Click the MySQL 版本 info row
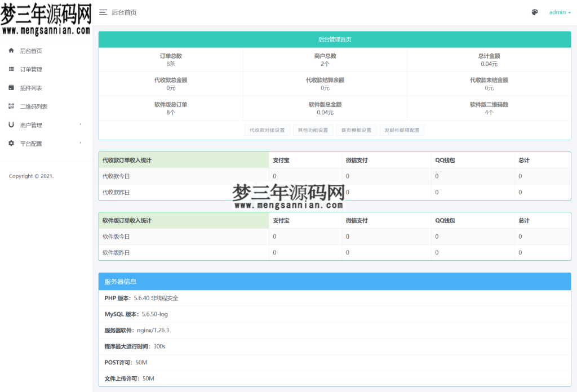The width and height of the screenshot is (577, 392). point(335,314)
